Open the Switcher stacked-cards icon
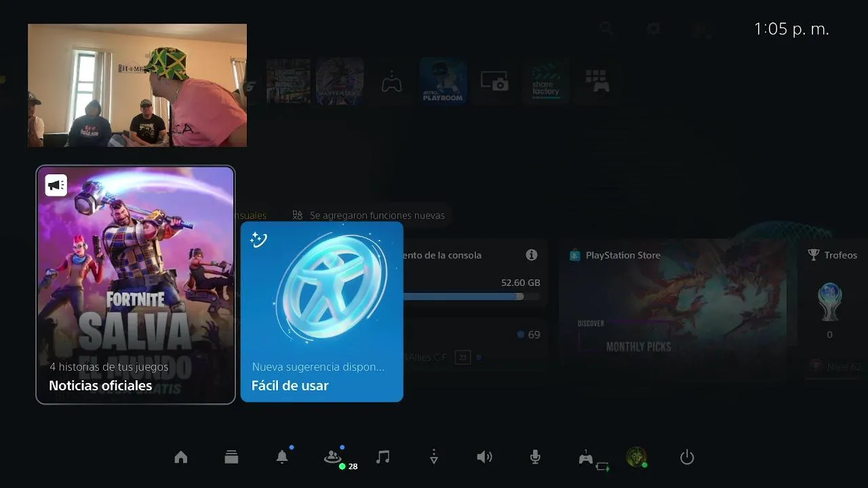This screenshot has height=488, width=868. [x=231, y=457]
